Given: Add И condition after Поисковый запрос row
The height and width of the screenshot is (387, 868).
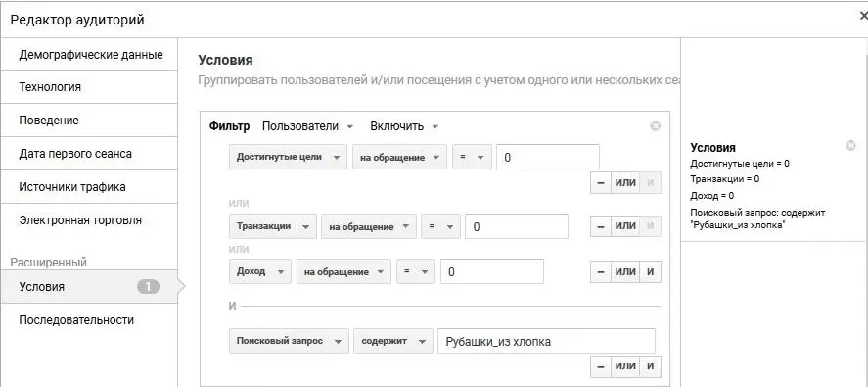Looking at the screenshot, I should [651, 365].
